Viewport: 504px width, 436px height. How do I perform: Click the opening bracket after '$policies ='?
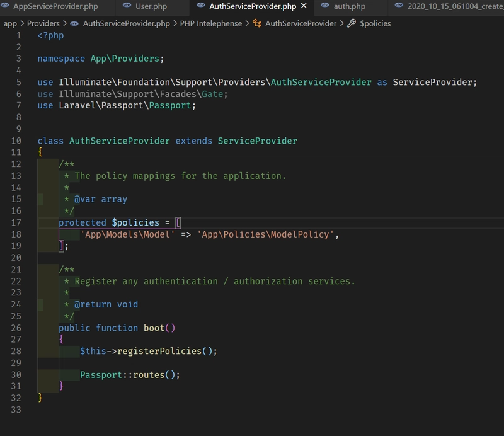pos(178,222)
